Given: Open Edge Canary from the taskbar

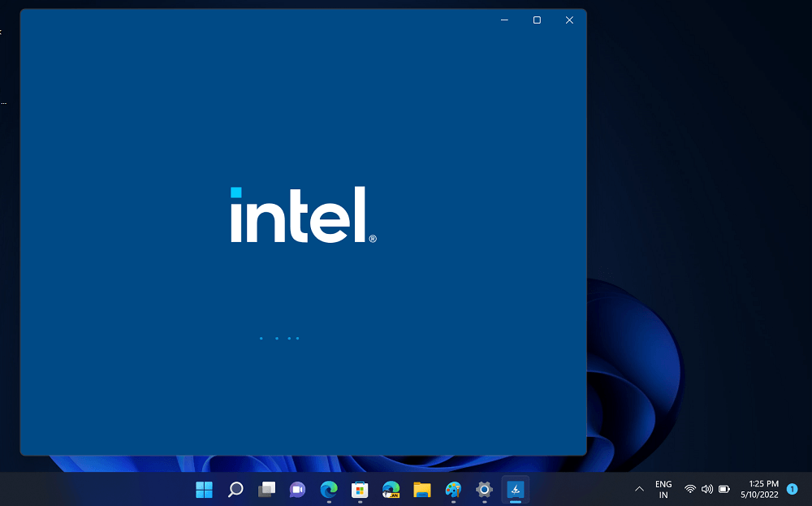Looking at the screenshot, I should point(391,490).
